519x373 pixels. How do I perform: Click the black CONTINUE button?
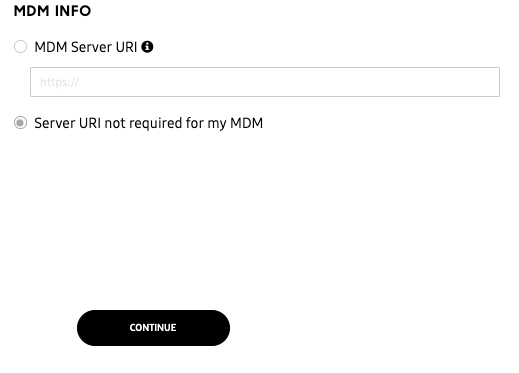[153, 328]
